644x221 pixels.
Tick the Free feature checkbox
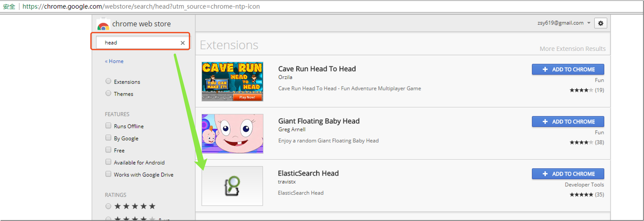108,150
